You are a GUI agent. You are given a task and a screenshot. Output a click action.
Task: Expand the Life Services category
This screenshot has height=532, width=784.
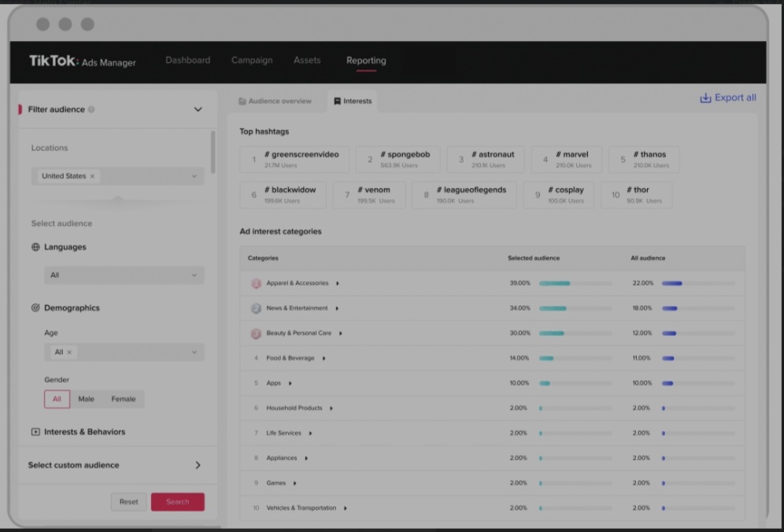point(310,434)
